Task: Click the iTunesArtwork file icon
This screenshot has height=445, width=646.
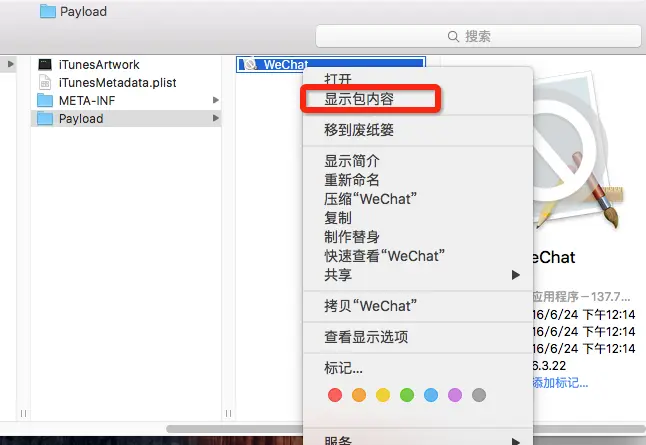Action: [x=45, y=64]
